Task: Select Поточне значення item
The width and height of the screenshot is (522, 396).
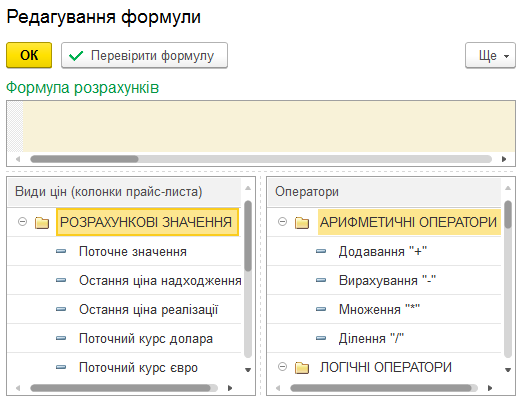Action: coord(124,251)
